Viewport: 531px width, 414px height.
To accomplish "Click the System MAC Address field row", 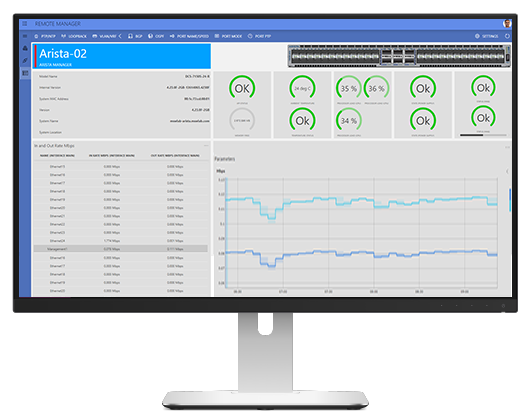I will point(124,99).
